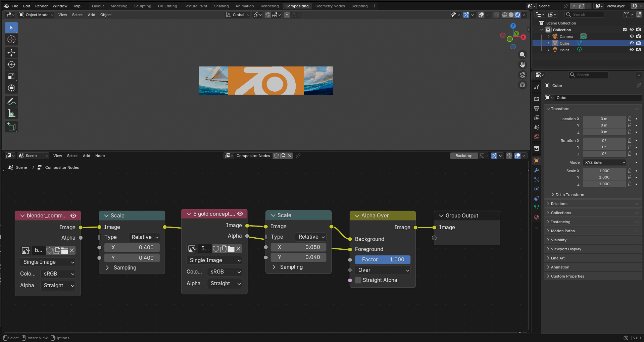The width and height of the screenshot is (644, 342).
Task: Click Y 0.040 field in second Scale node
Action: [x=299, y=257]
